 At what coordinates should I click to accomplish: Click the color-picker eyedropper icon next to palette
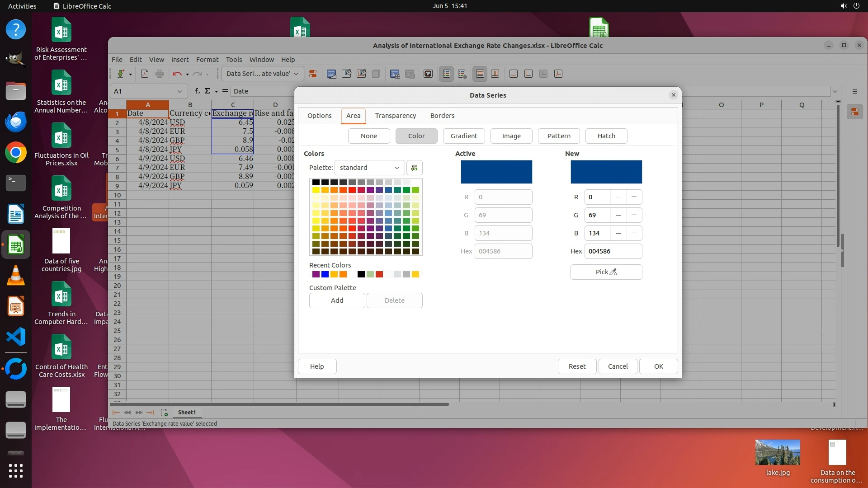click(414, 168)
